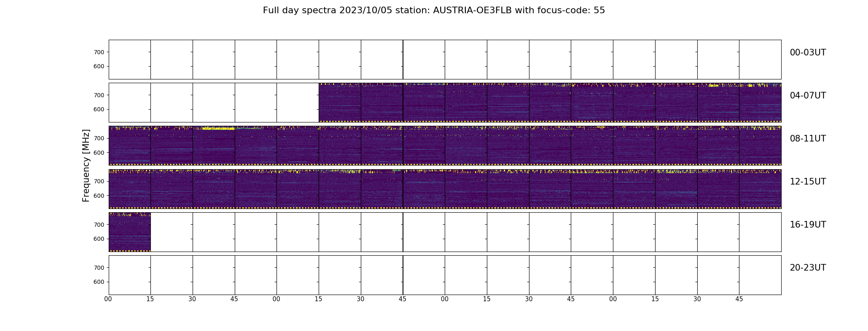
Task: Select the 08-11UT row label
Action: point(808,139)
